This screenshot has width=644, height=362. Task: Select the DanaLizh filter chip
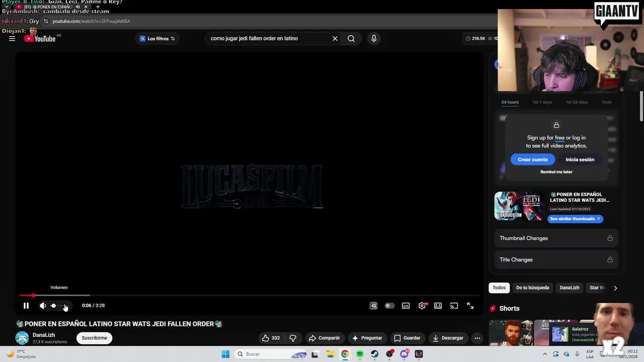570,288
